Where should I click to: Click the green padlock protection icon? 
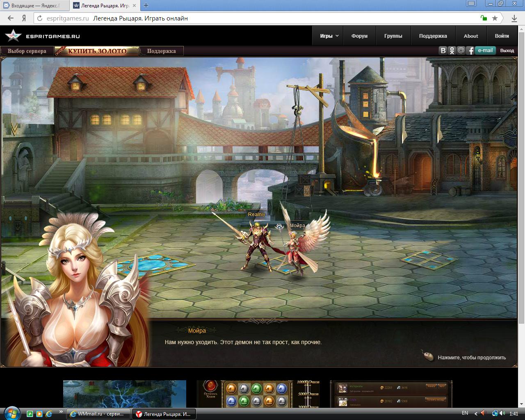[x=484, y=18]
